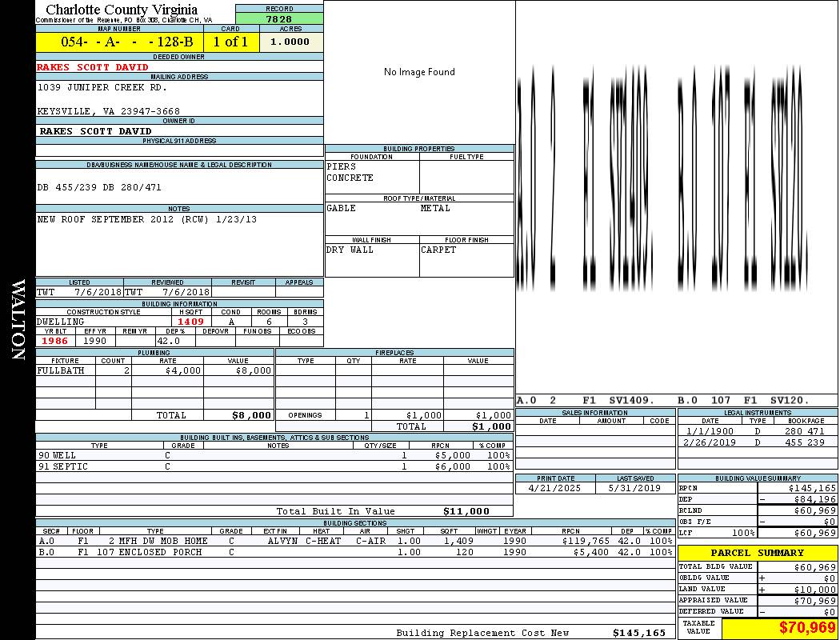Select the new roof September 2012 note

[147, 219]
